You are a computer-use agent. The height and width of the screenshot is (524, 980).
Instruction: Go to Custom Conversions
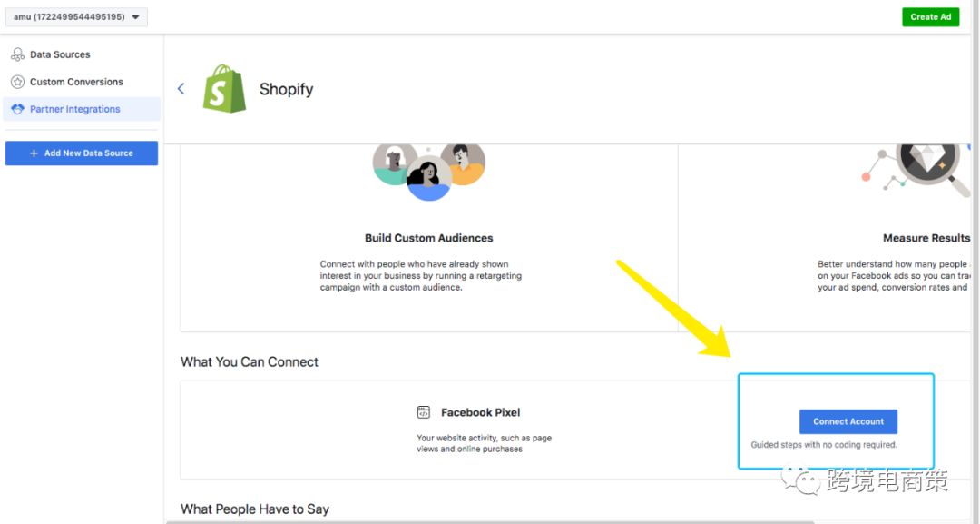pyautogui.click(x=76, y=82)
